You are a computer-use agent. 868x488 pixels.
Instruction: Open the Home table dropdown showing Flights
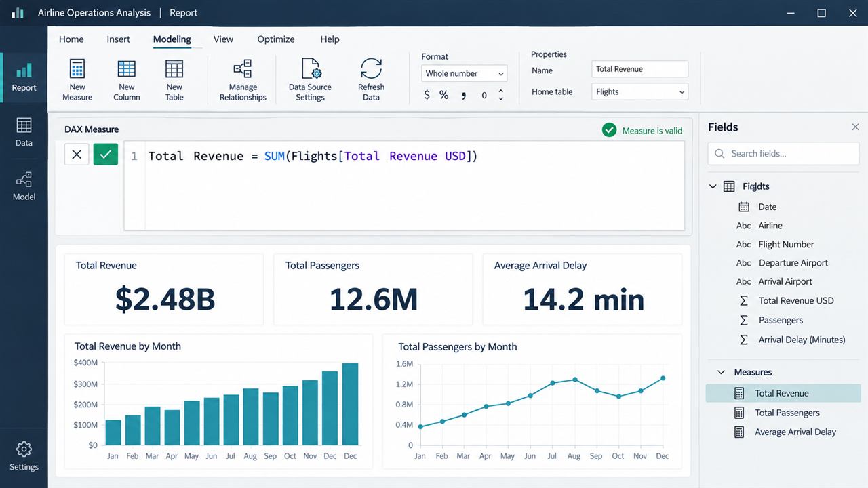(x=639, y=91)
